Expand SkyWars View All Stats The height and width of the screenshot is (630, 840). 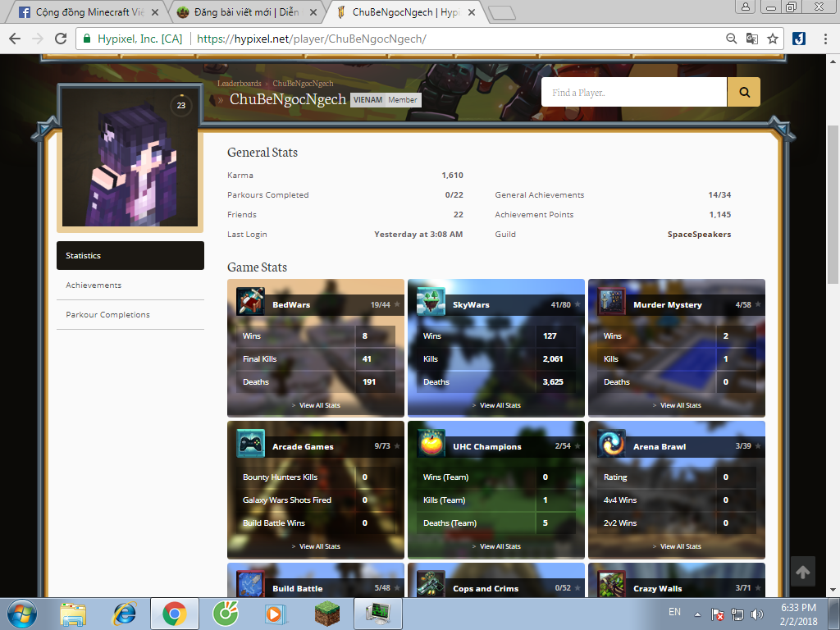click(x=496, y=405)
